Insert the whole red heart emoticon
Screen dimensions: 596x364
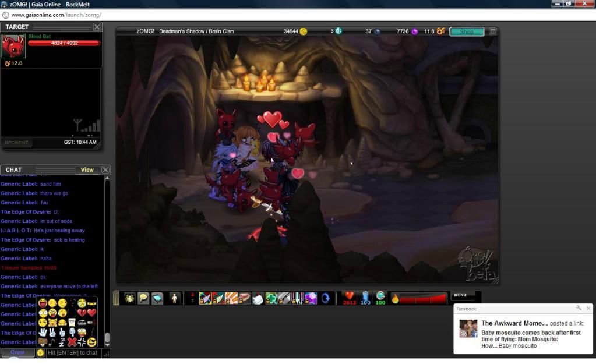pyautogui.click(x=91, y=313)
